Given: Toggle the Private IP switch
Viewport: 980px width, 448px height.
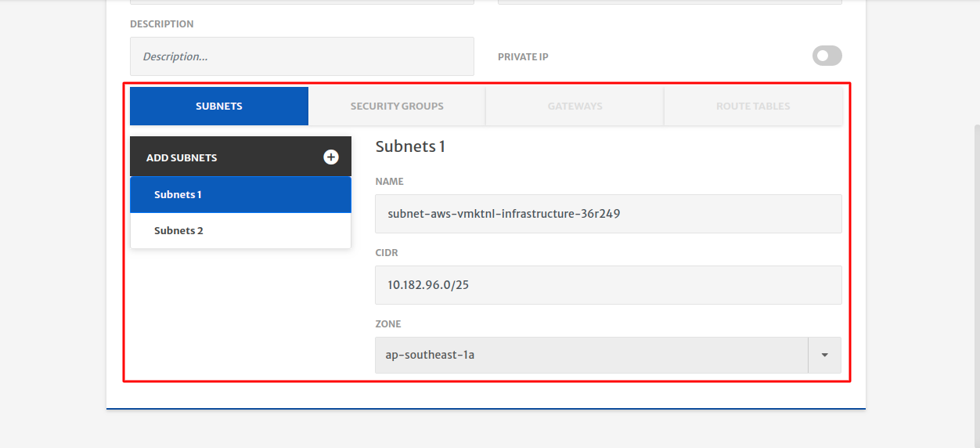Looking at the screenshot, I should [827, 56].
